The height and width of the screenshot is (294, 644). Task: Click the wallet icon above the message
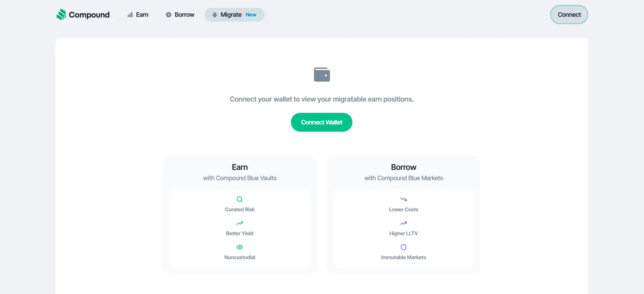pyautogui.click(x=322, y=75)
